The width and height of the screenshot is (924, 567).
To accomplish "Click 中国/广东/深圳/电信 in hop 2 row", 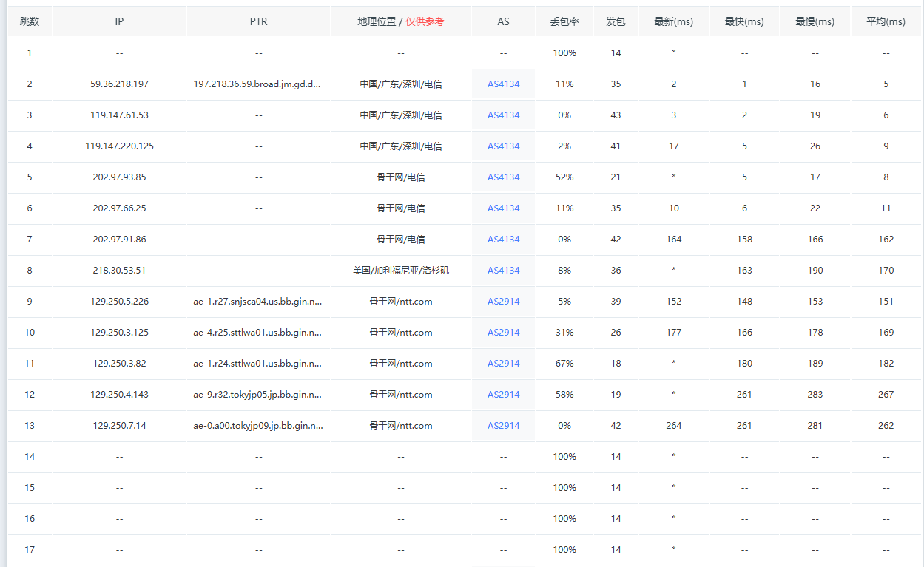I will coord(400,84).
